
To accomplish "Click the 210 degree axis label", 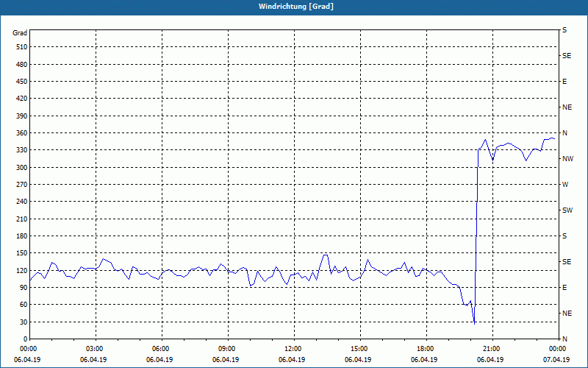I will pyautogui.click(x=22, y=219).
